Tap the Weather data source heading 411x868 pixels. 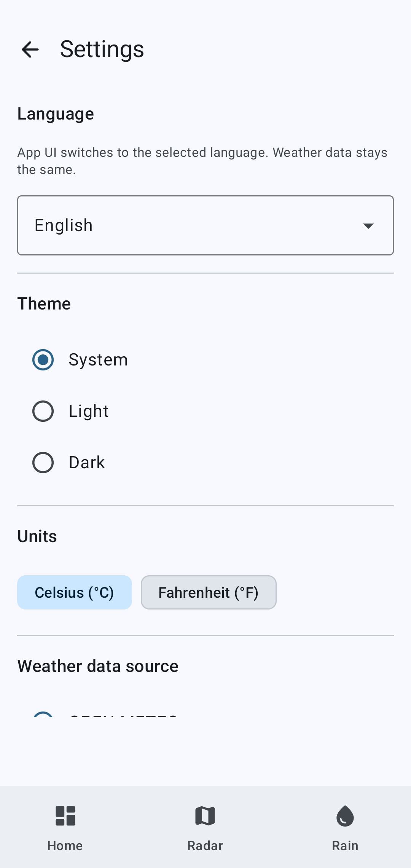tap(98, 666)
